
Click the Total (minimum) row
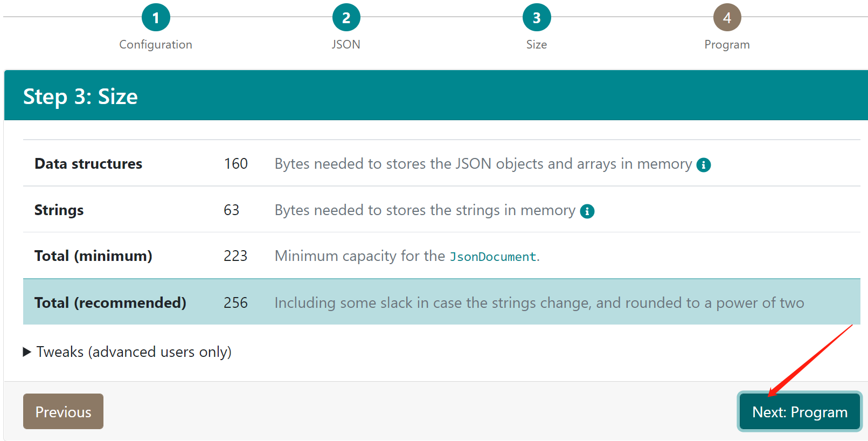click(323, 256)
